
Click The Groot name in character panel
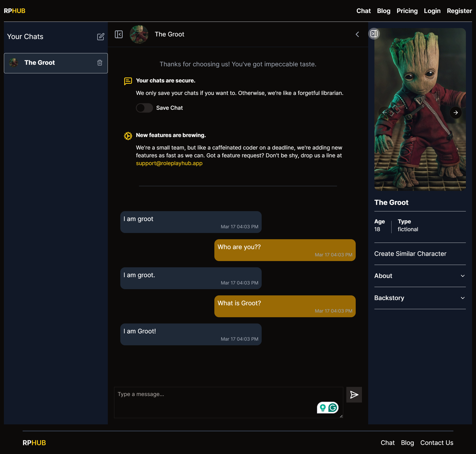click(x=391, y=203)
